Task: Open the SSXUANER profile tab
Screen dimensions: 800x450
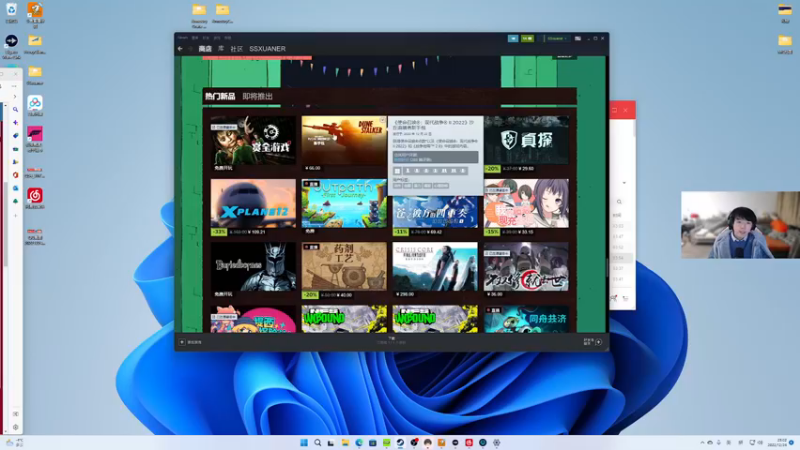Action: coord(267,49)
